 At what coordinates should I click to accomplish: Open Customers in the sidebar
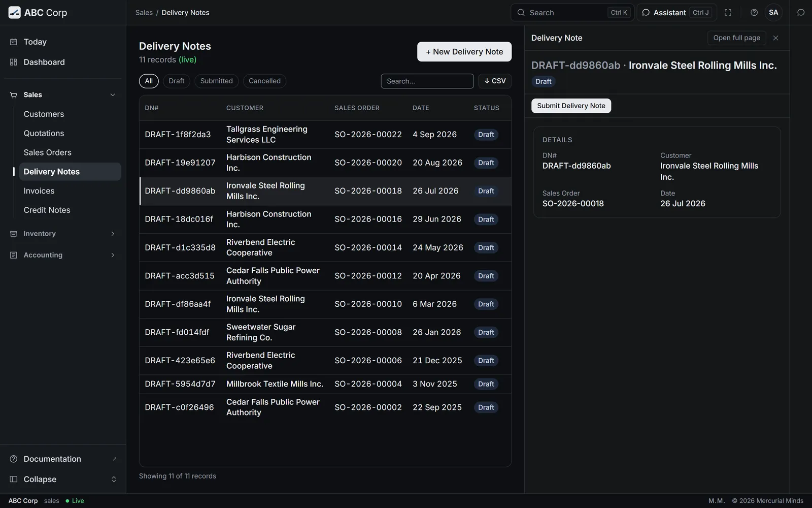[70, 114]
